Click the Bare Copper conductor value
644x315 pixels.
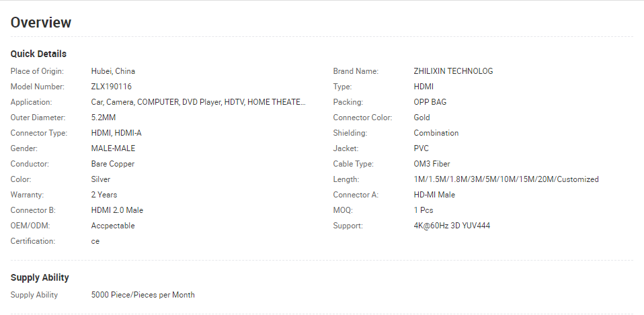point(112,164)
